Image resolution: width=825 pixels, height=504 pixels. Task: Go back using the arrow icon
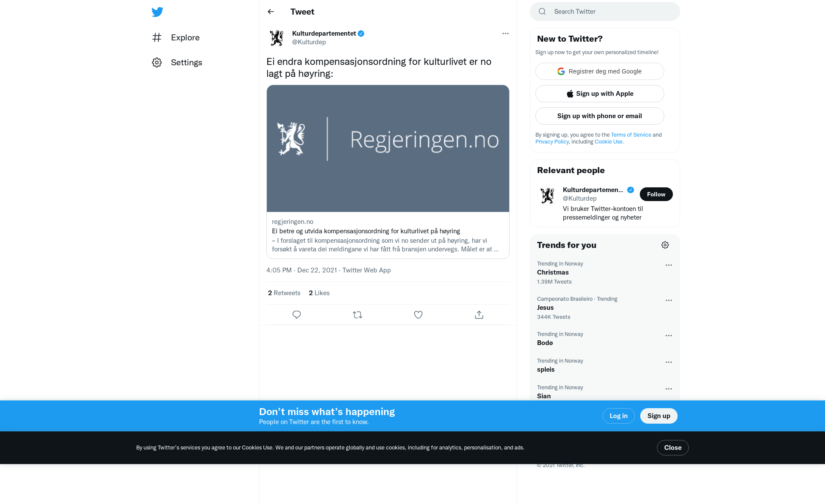point(271,12)
